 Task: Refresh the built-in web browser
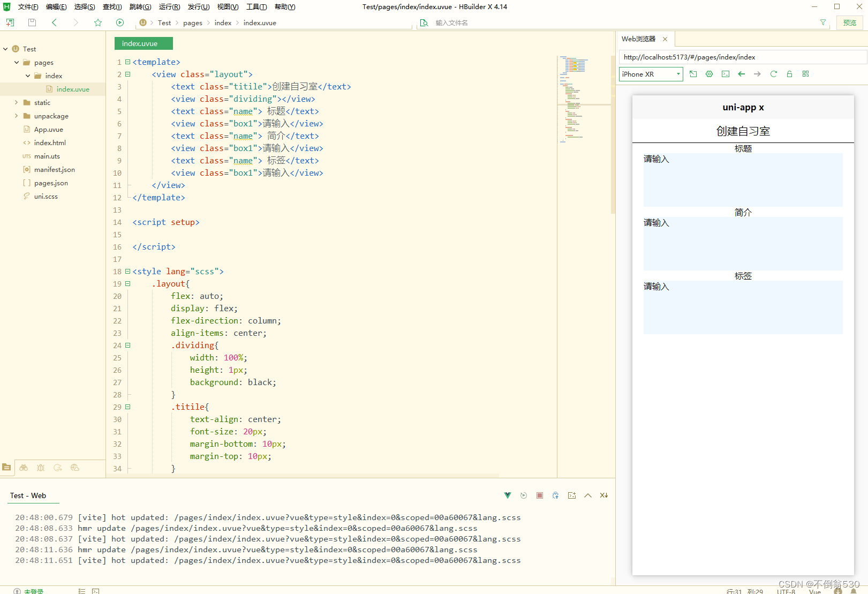pyautogui.click(x=774, y=74)
